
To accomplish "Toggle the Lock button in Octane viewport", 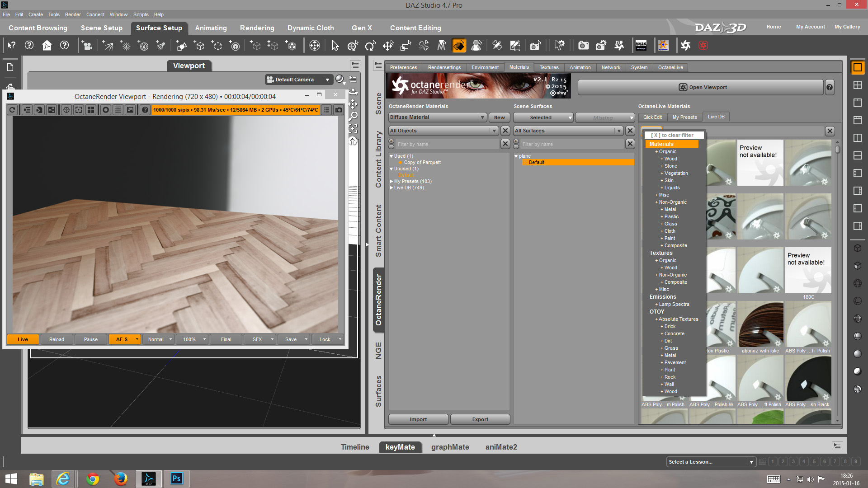I will 325,339.
